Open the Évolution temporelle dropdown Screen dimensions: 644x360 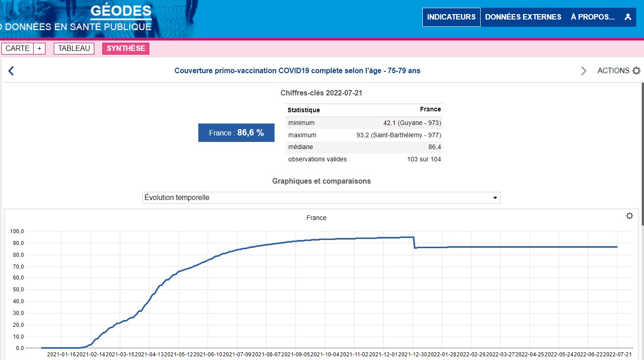click(x=321, y=198)
